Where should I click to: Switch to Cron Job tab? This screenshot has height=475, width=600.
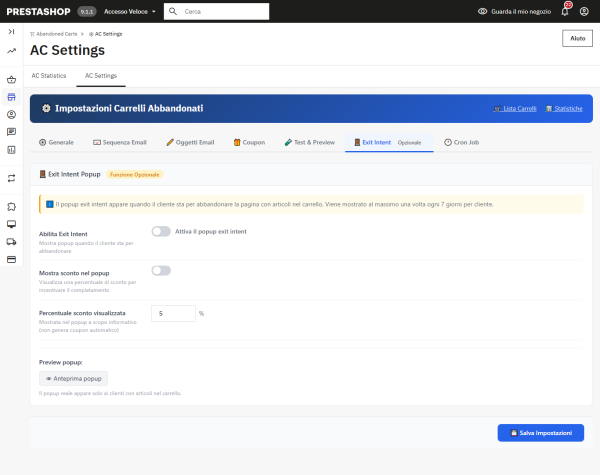pos(461,142)
